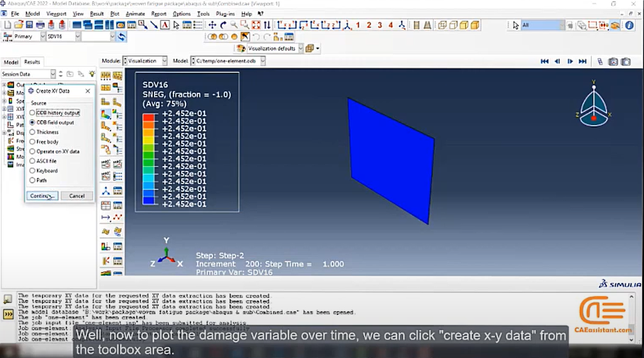Apply the 1 custom view
Viewport: 644px width, 358px height.
pyautogui.click(x=358, y=25)
